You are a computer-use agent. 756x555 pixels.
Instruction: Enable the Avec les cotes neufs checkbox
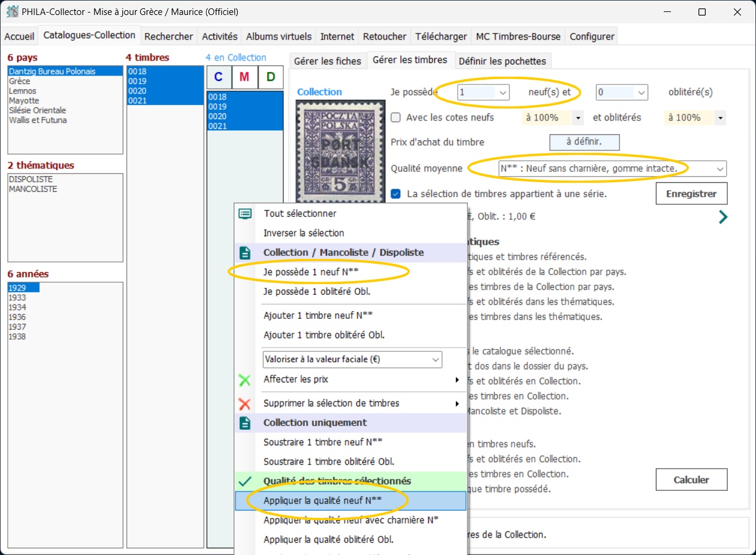(395, 117)
